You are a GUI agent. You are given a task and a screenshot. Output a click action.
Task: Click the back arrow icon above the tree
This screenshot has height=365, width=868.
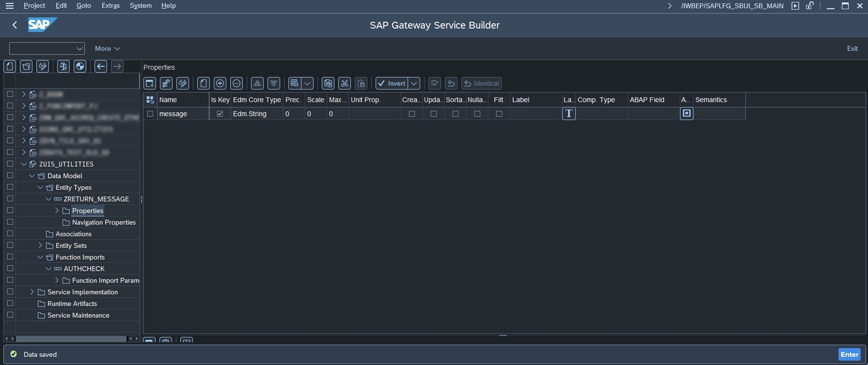(101, 66)
